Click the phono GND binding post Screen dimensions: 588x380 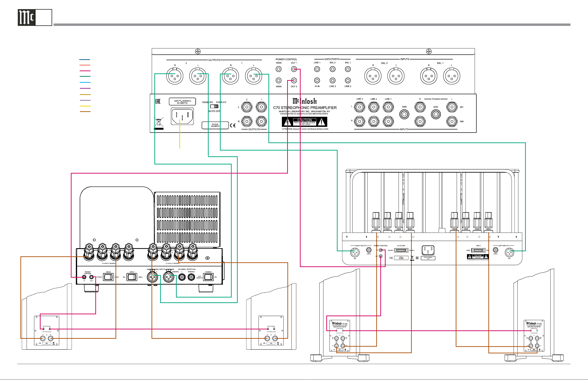(436, 114)
